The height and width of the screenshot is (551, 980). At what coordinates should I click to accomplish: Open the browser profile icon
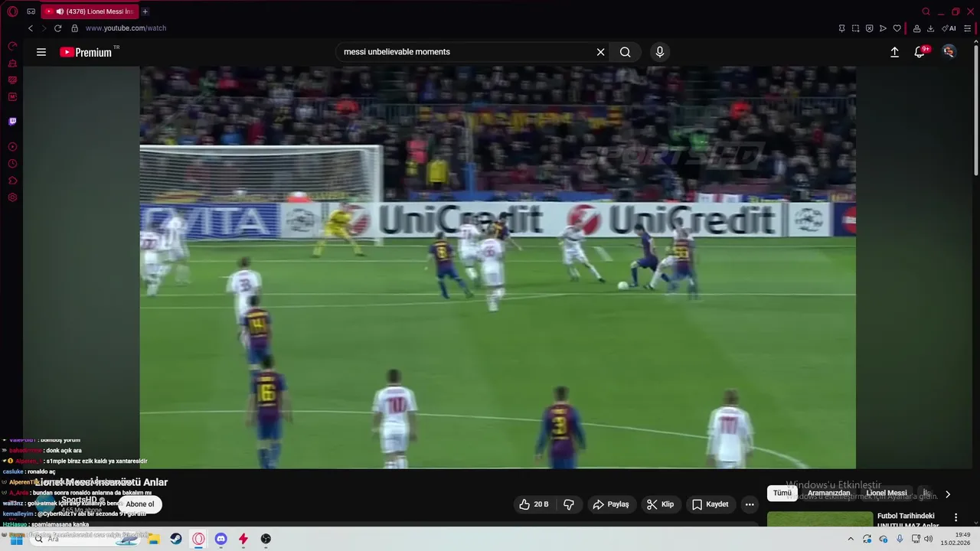click(x=916, y=28)
